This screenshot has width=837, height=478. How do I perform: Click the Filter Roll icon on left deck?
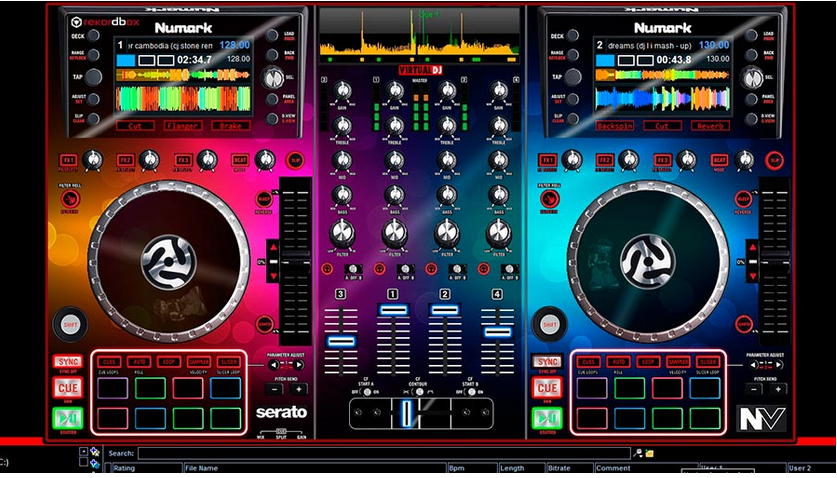coord(69,199)
